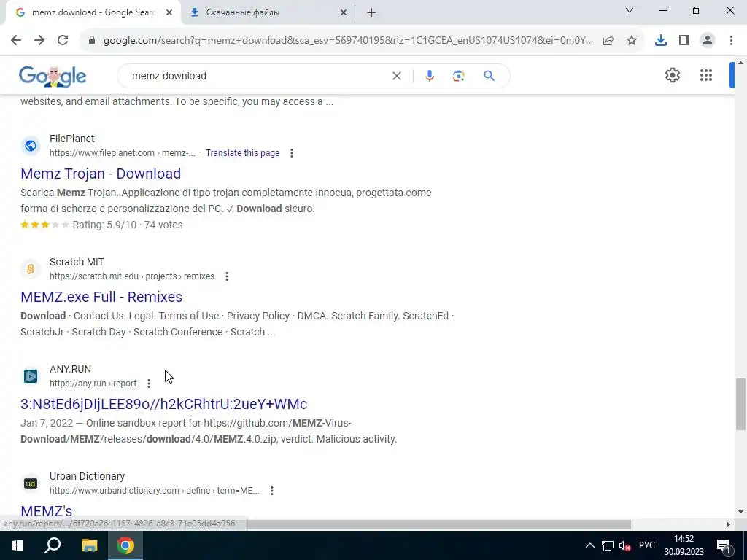The width and height of the screenshot is (747, 560).
Task: Open Chrome downloads toolbar icon
Action: tap(661, 41)
